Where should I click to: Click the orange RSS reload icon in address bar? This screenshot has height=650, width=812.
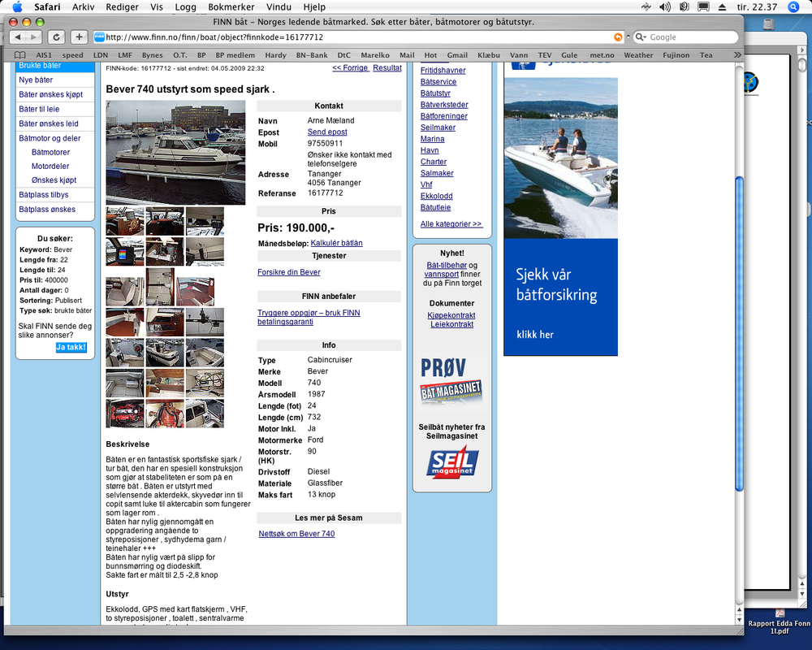pyautogui.click(x=618, y=37)
